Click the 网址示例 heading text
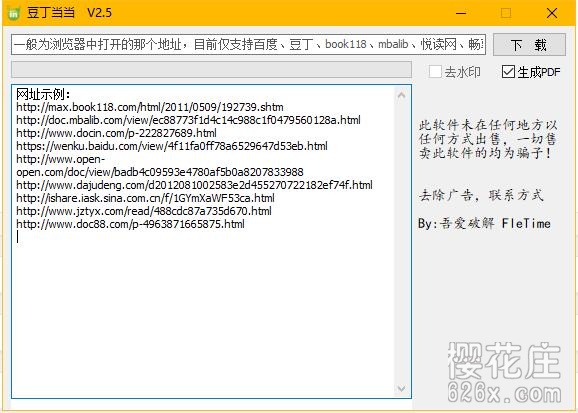Screen dimensions: 578x413 point(43,94)
